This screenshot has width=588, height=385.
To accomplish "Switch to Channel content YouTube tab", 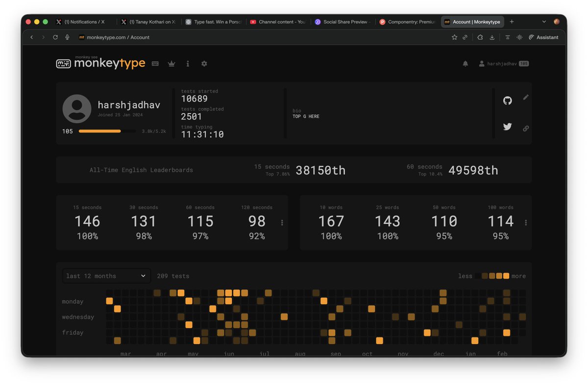I will pyautogui.click(x=278, y=22).
